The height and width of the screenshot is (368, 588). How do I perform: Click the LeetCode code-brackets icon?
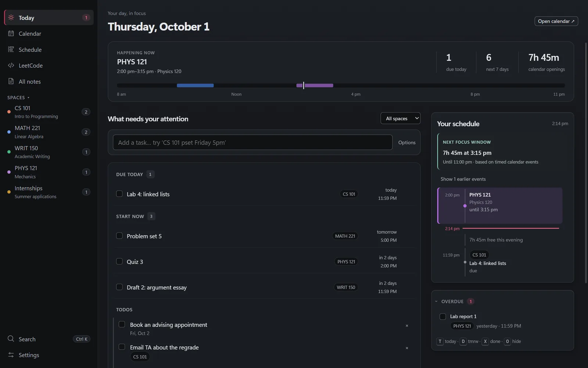click(x=11, y=66)
